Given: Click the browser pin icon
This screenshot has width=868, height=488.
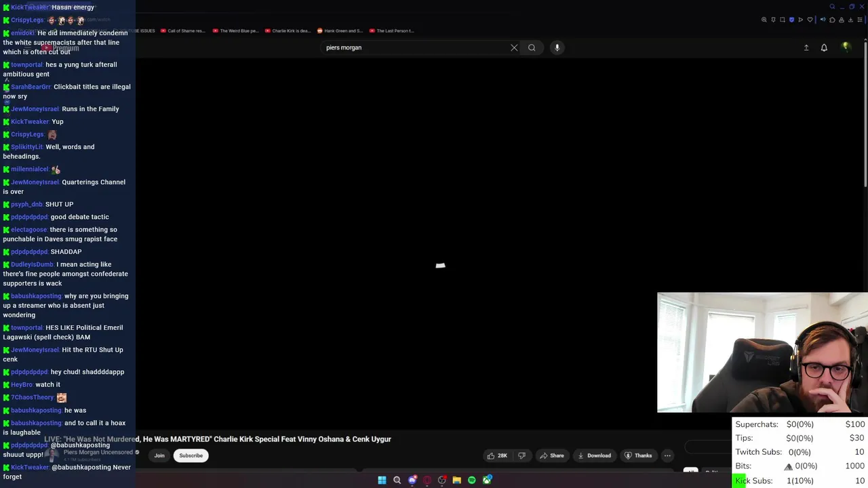Looking at the screenshot, I should (773, 20).
